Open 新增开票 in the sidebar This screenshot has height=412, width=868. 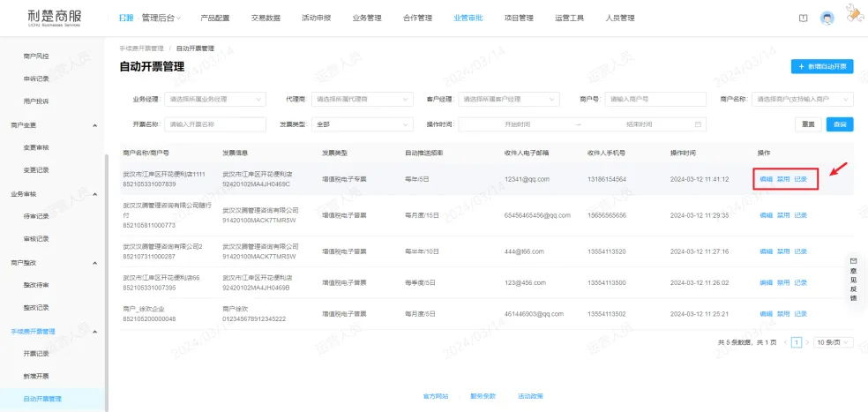tap(36, 377)
